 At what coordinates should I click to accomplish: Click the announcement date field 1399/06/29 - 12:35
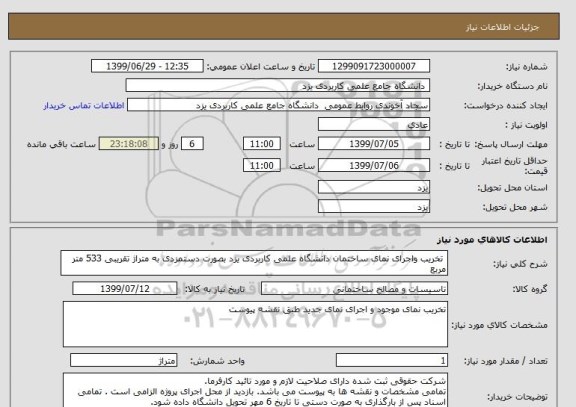[147, 66]
